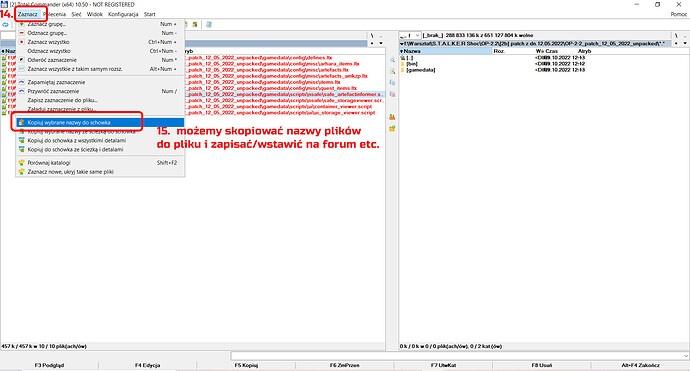Click the pack files icon in the middle strip
The height and width of the screenshot is (371, 690).
point(392,117)
